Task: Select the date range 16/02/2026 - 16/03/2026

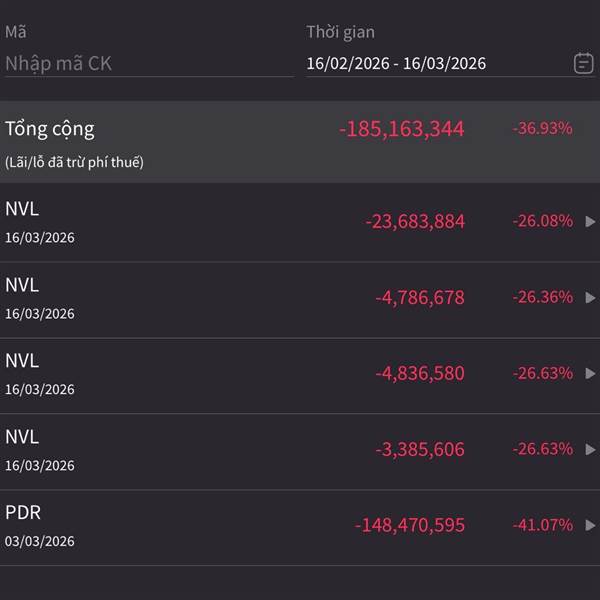Action: click(396, 63)
